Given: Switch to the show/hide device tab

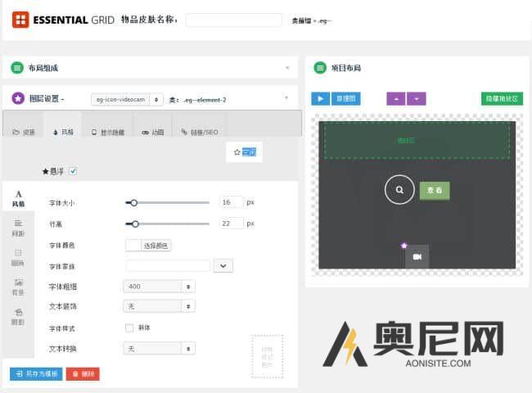Looking at the screenshot, I should (108, 132).
